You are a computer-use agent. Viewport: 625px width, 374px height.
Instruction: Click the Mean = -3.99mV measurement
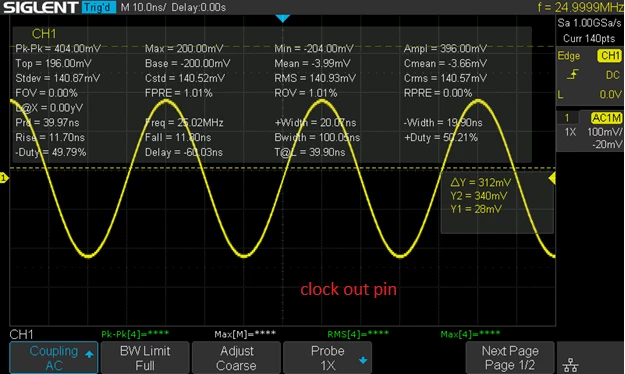(x=312, y=63)
